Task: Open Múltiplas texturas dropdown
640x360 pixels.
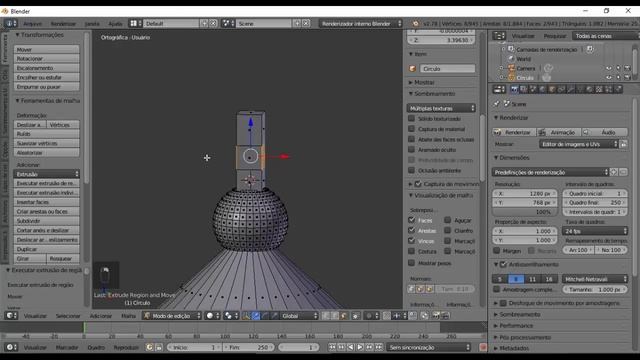Action: (441, 108)
